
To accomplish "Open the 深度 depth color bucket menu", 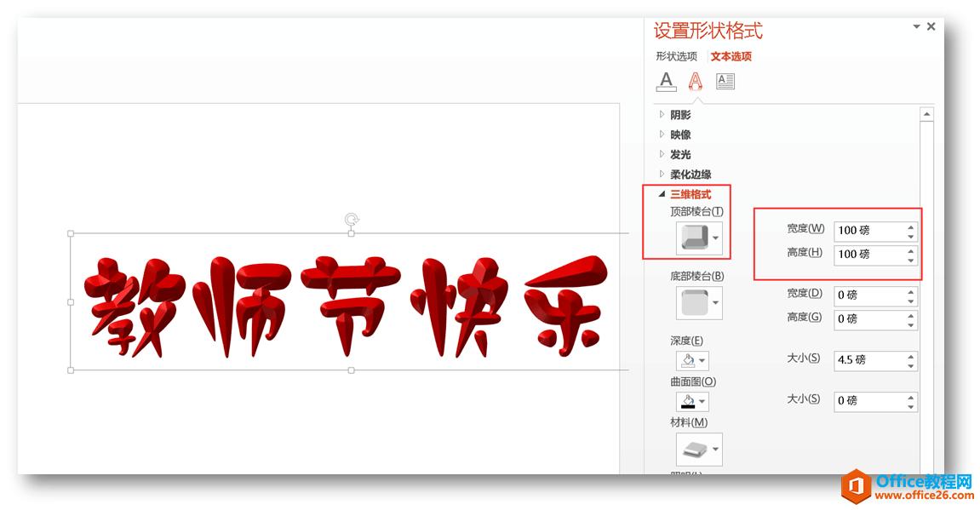I will (691, 359).
